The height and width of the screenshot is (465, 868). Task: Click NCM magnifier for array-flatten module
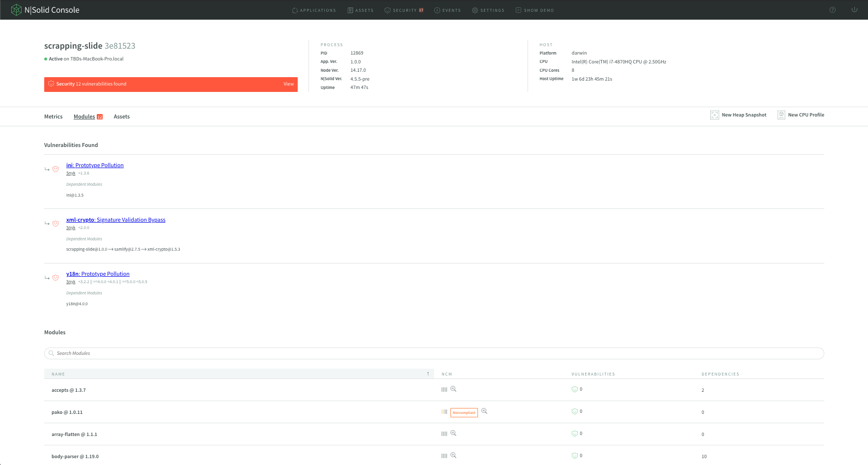(453, 433)
